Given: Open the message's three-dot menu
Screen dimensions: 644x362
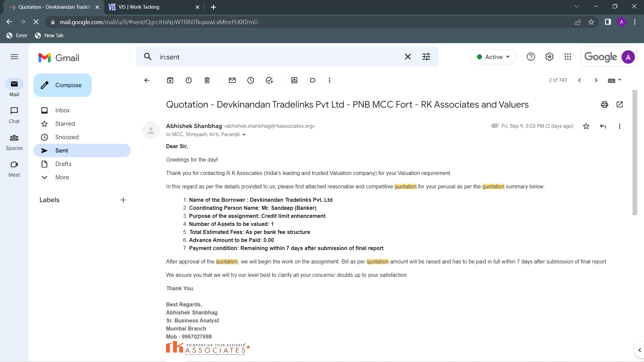Looking at the screenshot, I should (x=620, y=126).
